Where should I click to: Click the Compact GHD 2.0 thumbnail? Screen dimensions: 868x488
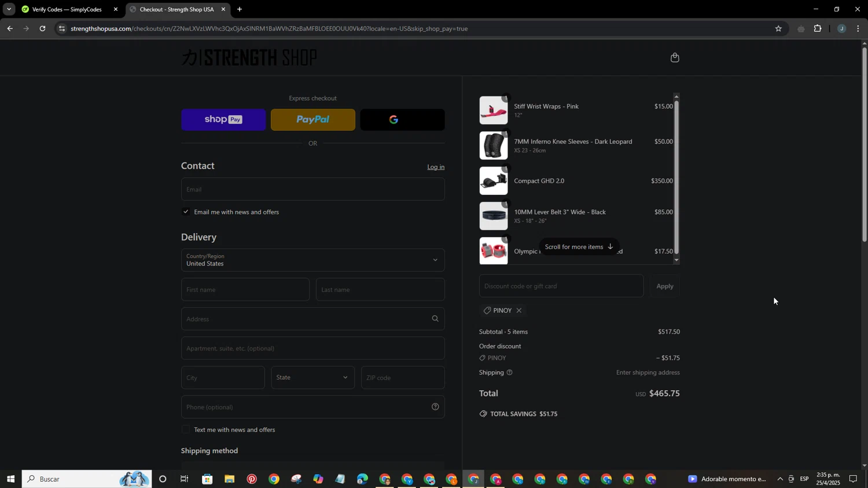[x=494, y=181]
